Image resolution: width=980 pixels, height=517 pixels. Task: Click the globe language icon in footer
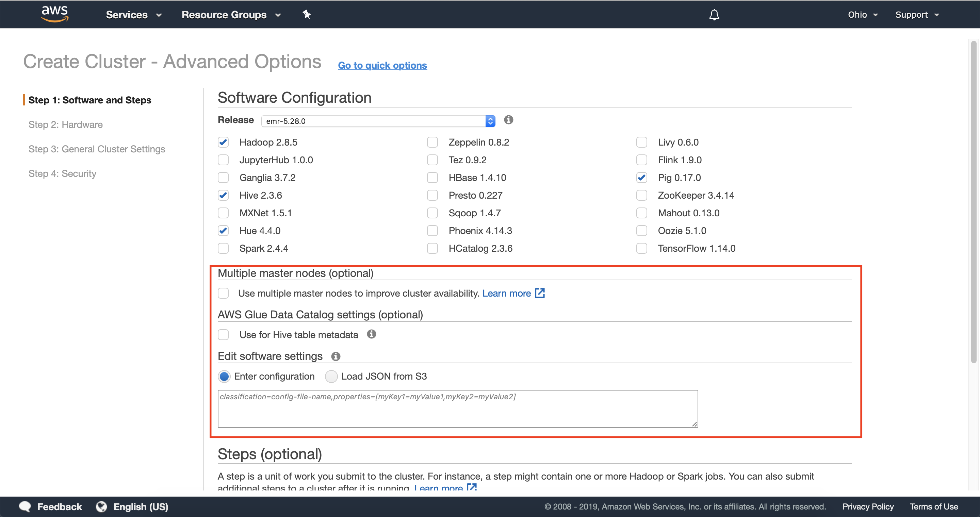[x=101, y=506]
